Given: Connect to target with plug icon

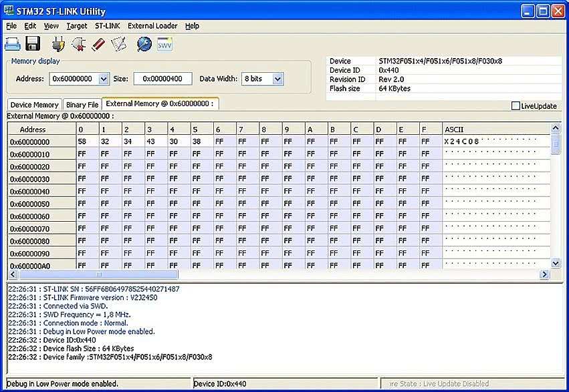Looking at the screenshot, I should 58,44.
